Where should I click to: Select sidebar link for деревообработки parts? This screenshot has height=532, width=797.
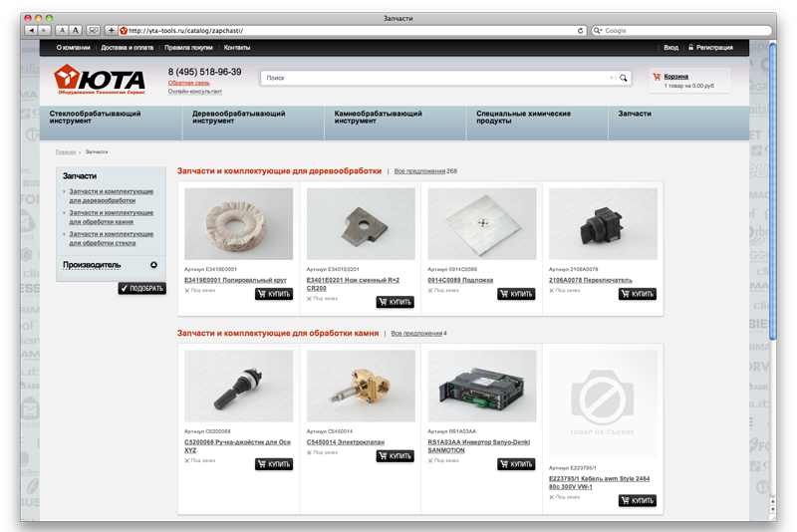111,195
